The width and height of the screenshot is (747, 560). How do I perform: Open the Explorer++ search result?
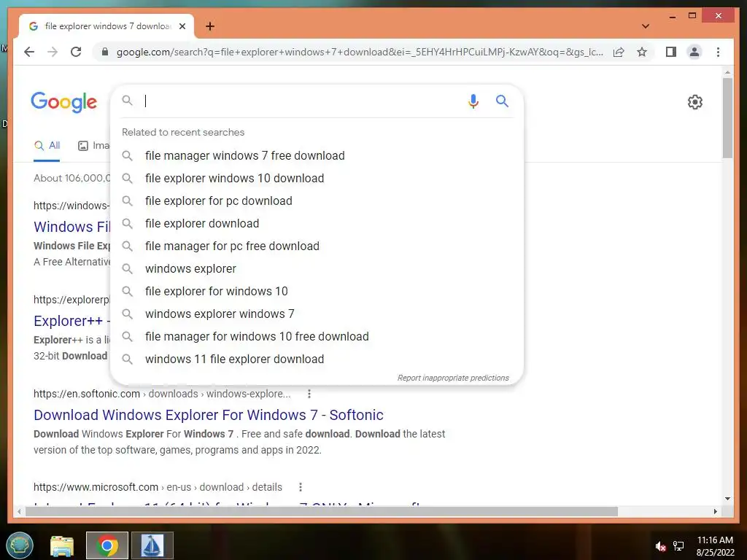tap(72, 321)
